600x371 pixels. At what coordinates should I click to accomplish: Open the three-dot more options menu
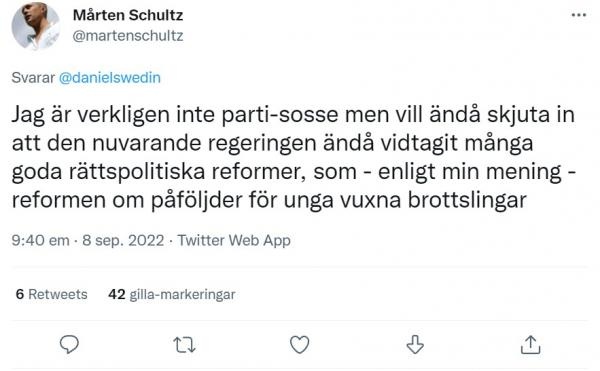tap(579, 15)
